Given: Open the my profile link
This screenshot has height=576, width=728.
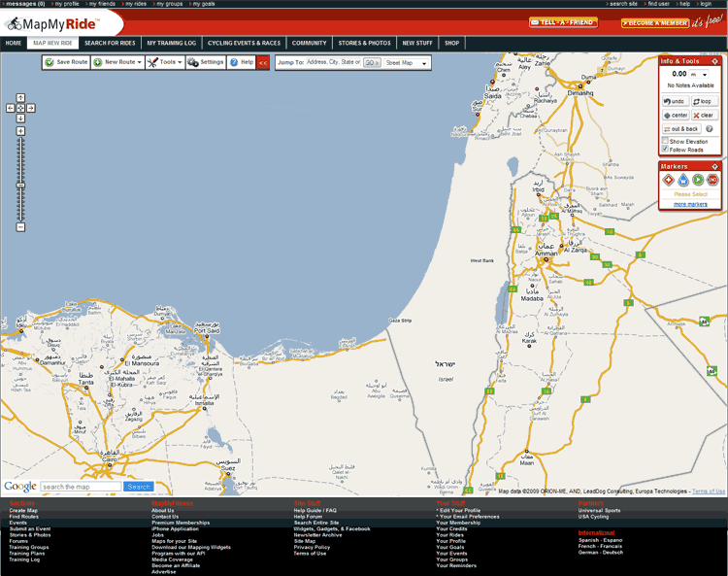Looking at the screenshot, I should (x=67, y=4).
